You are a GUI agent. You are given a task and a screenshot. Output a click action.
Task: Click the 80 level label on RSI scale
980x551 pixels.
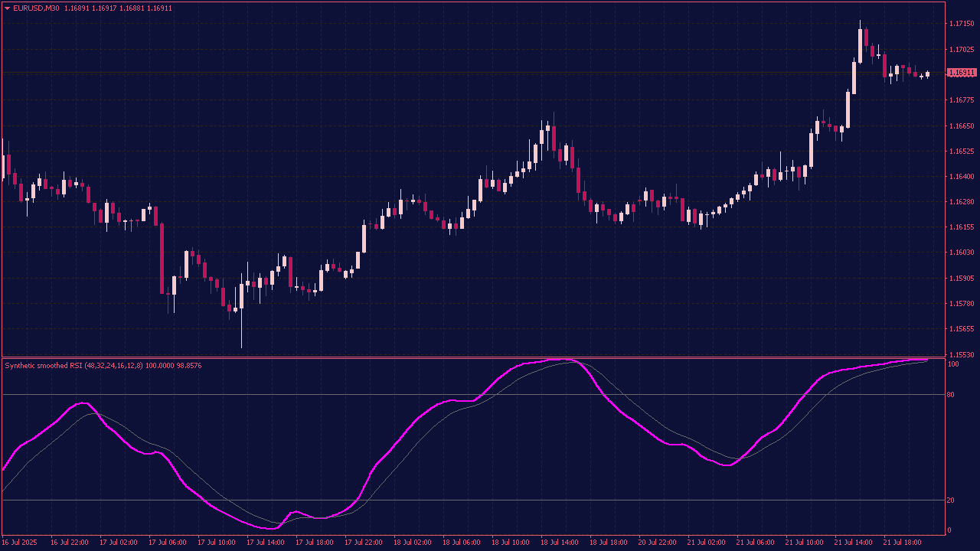(952, 395)
